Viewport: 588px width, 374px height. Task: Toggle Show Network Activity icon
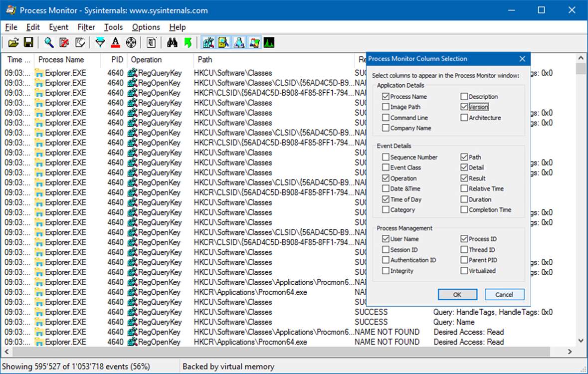tap(239, 43)
